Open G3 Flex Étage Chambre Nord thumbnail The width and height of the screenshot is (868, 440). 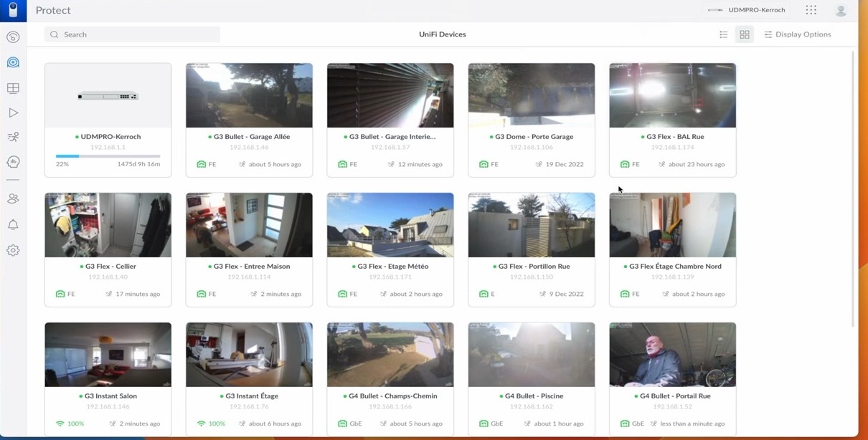pyautogui.click(x=673, y=225)
